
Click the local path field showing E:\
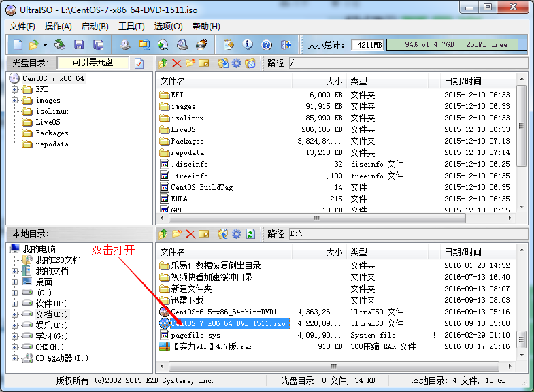tap(408, 233)
